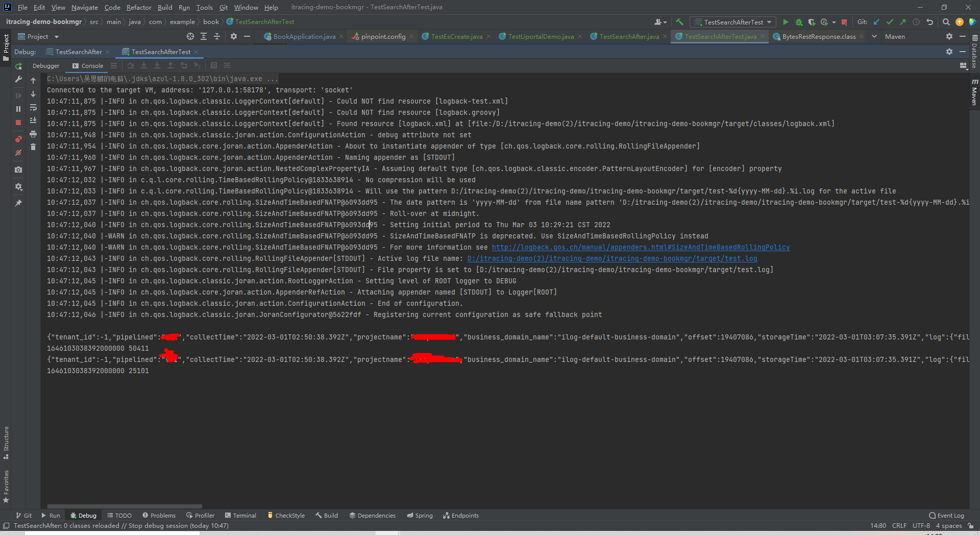This screenshot has height=535, width=980.
Task: Open debug settings gear in left strip
Action: pyautogui.click(x=18, y=187)
